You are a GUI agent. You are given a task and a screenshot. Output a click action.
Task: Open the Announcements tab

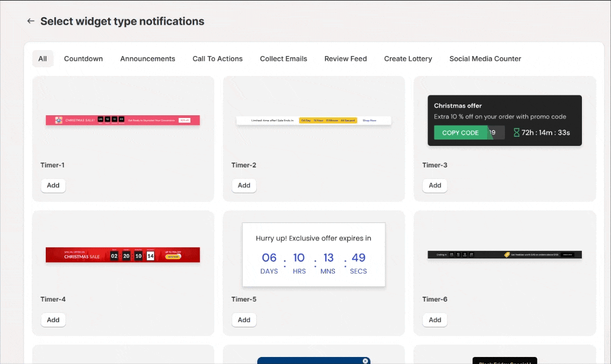(x=148, y=59)
